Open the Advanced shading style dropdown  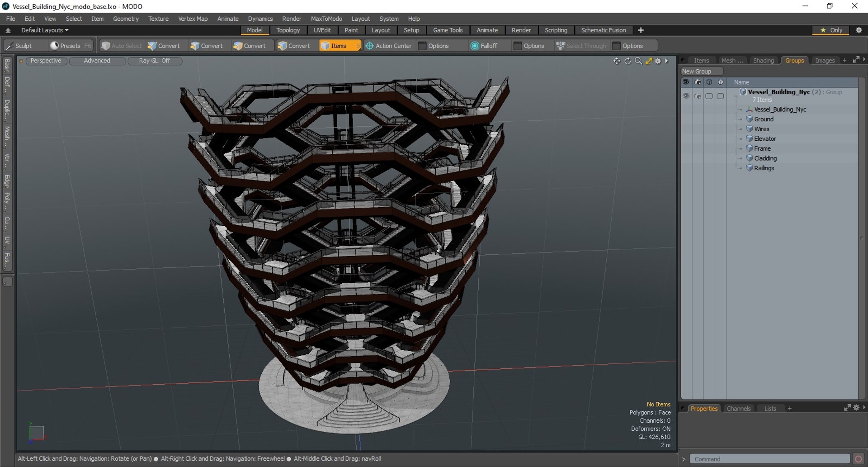97,61
